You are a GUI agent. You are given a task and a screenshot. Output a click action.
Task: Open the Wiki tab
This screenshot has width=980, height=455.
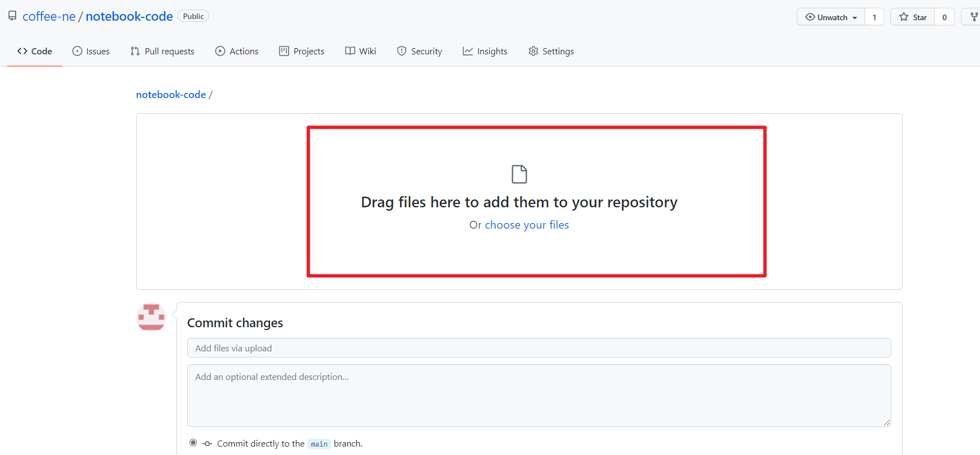tap(361, 51)
